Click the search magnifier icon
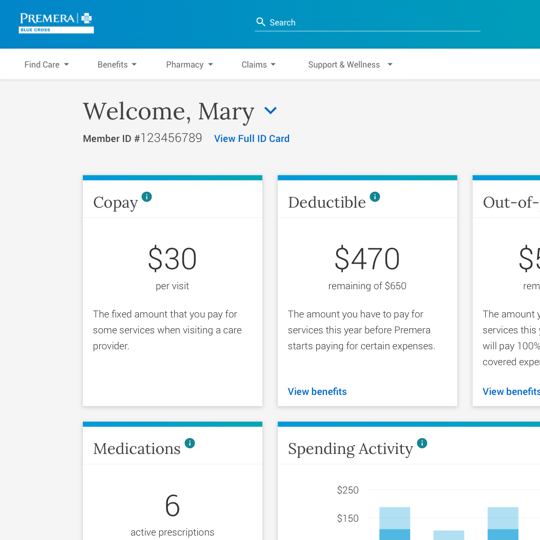This screenshot has width=540, height=540. [261, 22]
